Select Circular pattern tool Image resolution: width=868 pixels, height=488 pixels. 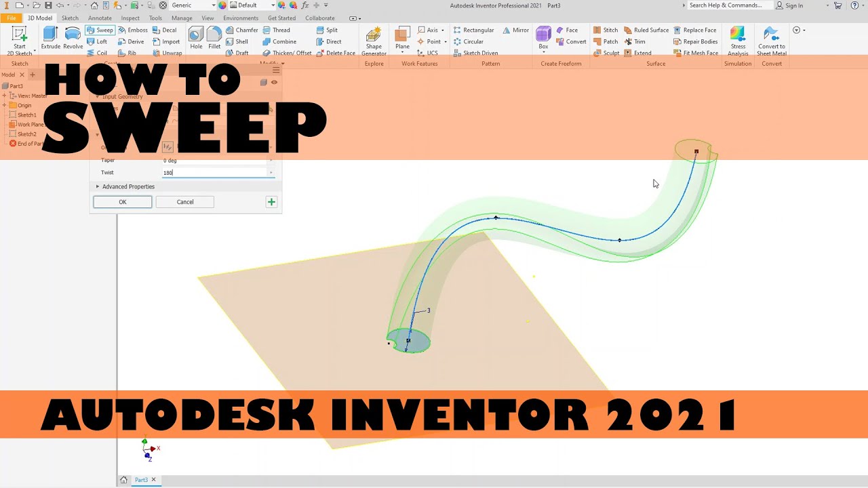point(469,41)
